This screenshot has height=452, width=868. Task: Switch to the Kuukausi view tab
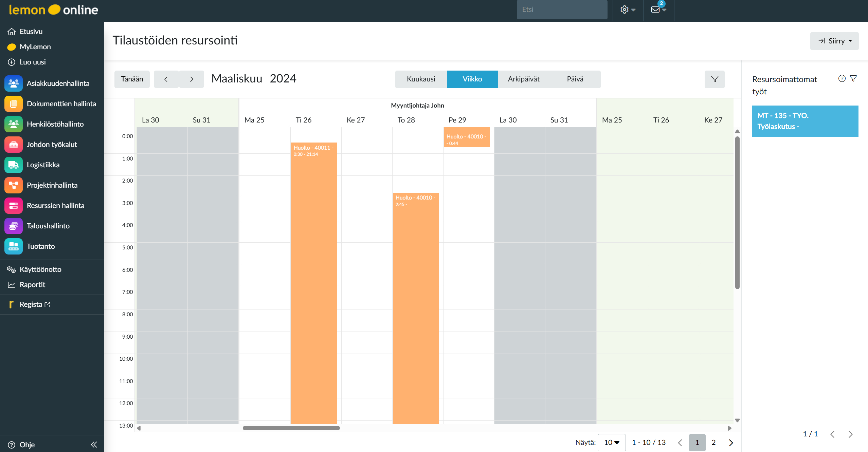point(421,79)
